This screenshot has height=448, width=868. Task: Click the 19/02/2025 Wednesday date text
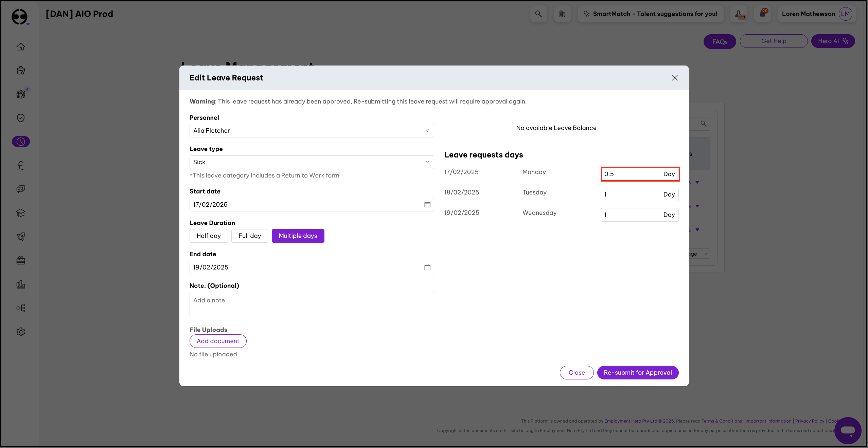[462, 213]
